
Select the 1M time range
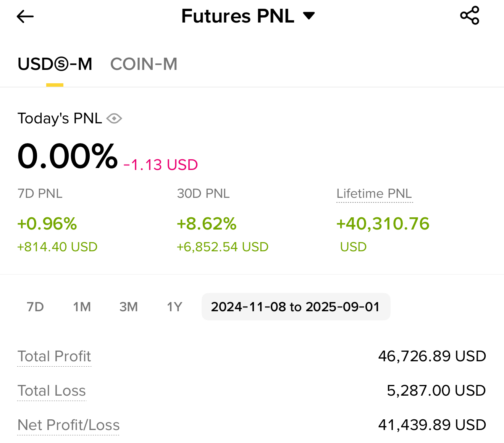(82, 307)
